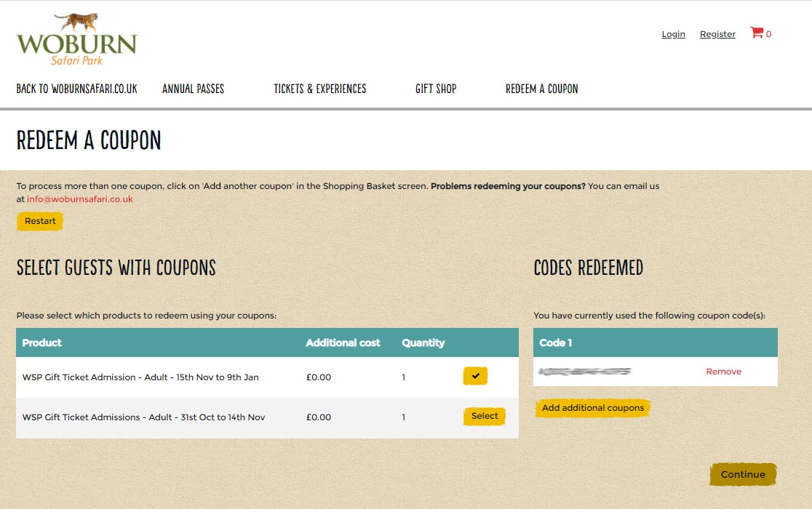Open the Gift Shop menu item
812x509 pixels.
436,89
